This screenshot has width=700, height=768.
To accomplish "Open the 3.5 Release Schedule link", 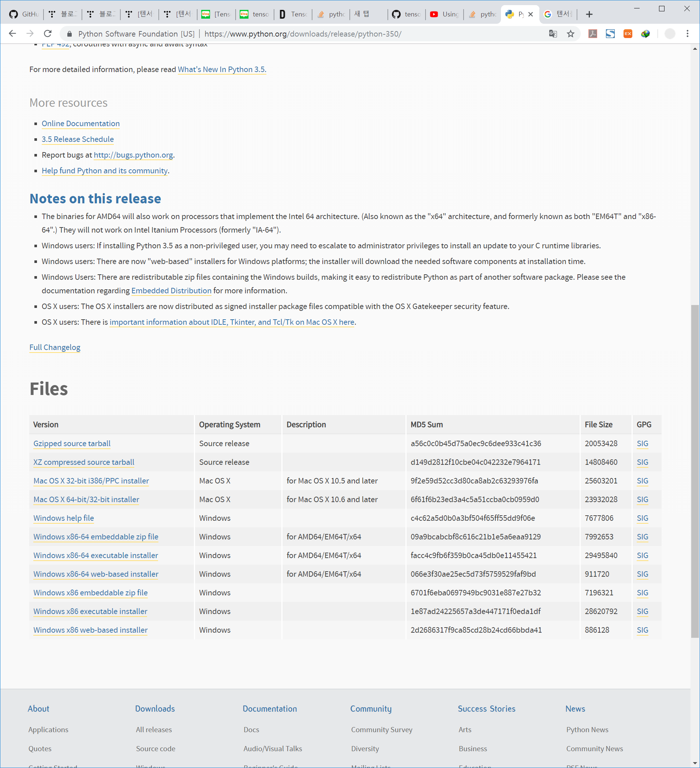I will (78, 139).
